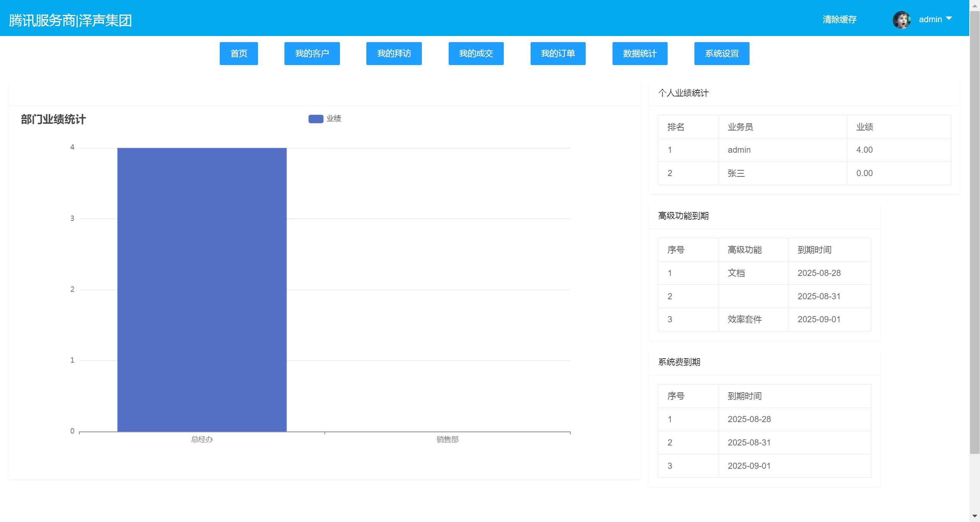Click the admin avatar picture
The height and width of the screenshot is (522, 980).
click(902, 20)
